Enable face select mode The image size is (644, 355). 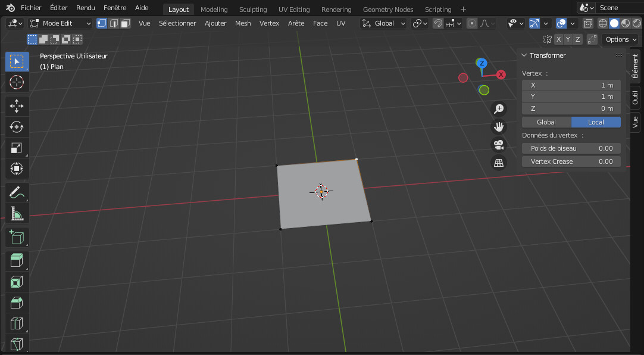[125, 23]
